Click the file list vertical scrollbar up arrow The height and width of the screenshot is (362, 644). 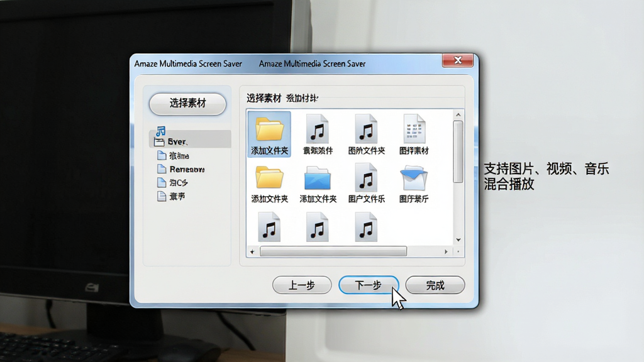pyautogui.click(x=458, y=115)
